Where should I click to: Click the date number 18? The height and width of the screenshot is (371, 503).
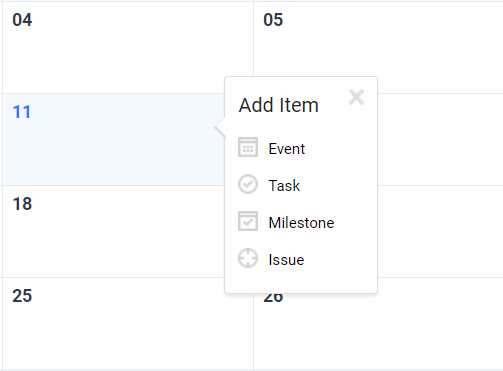tap(22, 204)
